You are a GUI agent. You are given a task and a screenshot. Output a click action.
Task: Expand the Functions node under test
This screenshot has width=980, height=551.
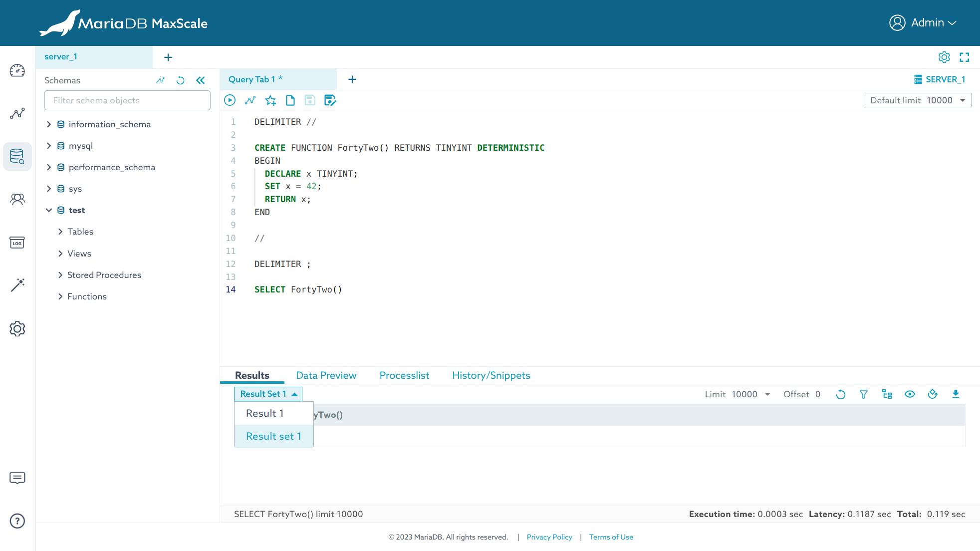pyautogui.click(x=60, y=296)
